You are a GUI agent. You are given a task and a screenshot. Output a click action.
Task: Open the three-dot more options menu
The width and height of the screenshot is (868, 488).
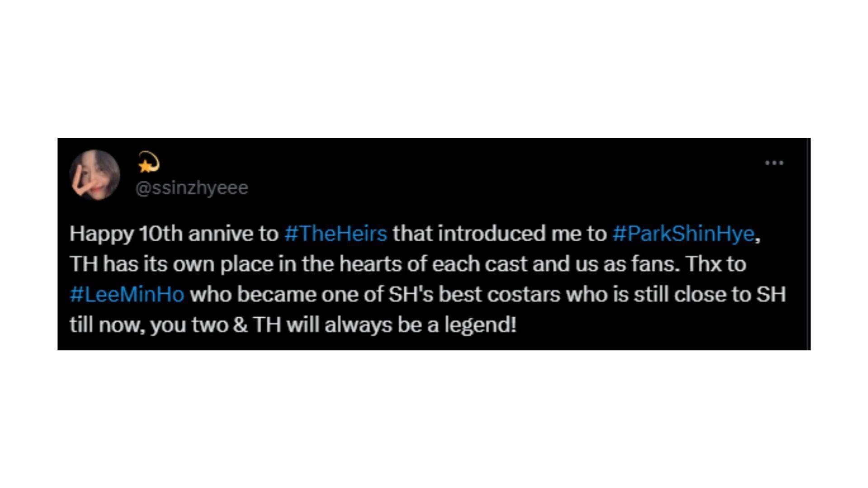(x=774, y=163)
